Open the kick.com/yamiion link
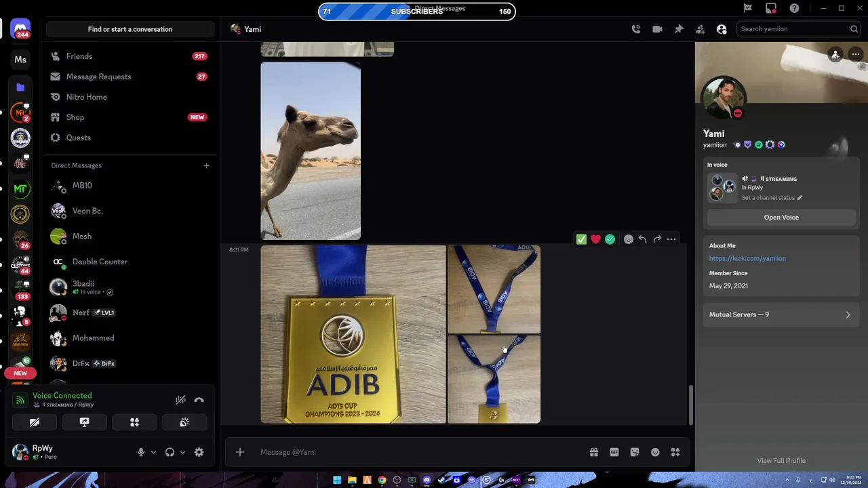 coord(747,258)
